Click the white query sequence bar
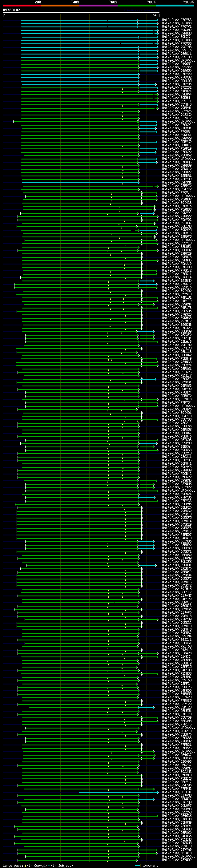Viewport: 197px width, 868px height. point(81,12)
